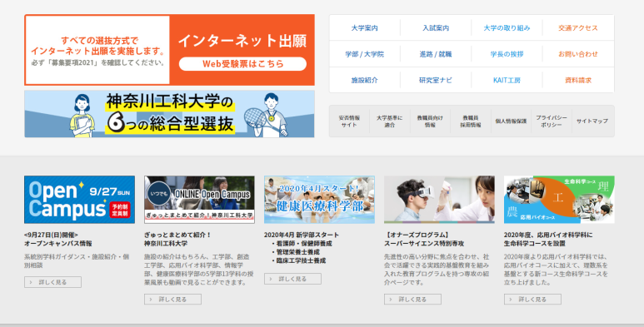Click the 2020年4月 新学部スタート heading
This screenshot has height=327, width=644.
coord(302,235)
